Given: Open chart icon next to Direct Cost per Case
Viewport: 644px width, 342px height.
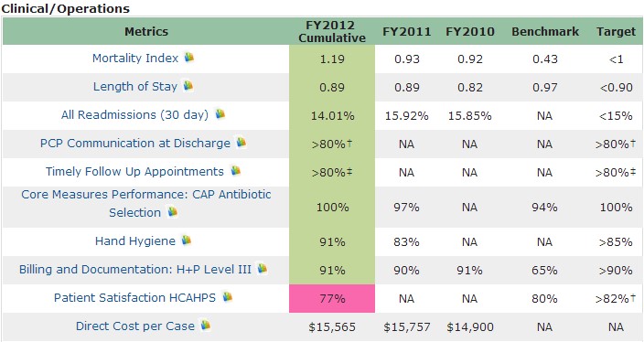Looking at the screenshot, I should [x=206, y=326].
